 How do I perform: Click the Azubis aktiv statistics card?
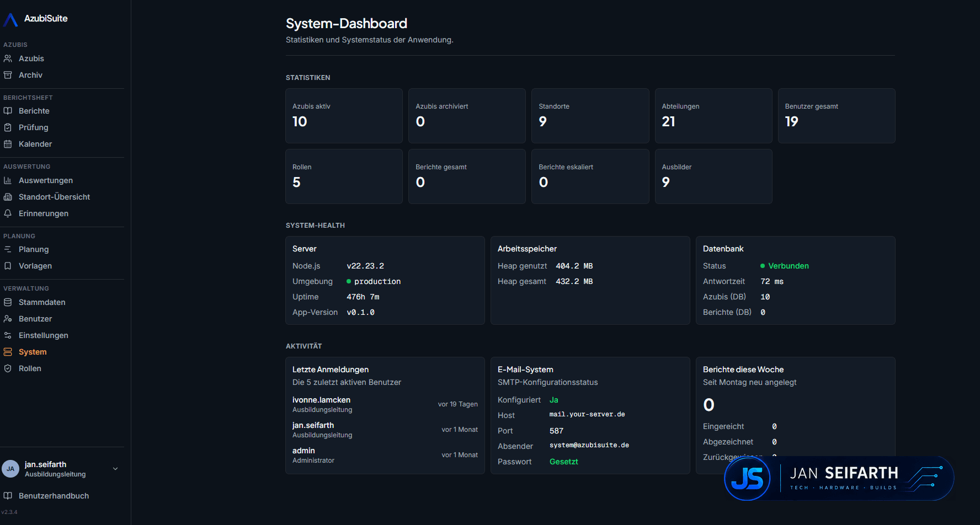coord(344,116)
